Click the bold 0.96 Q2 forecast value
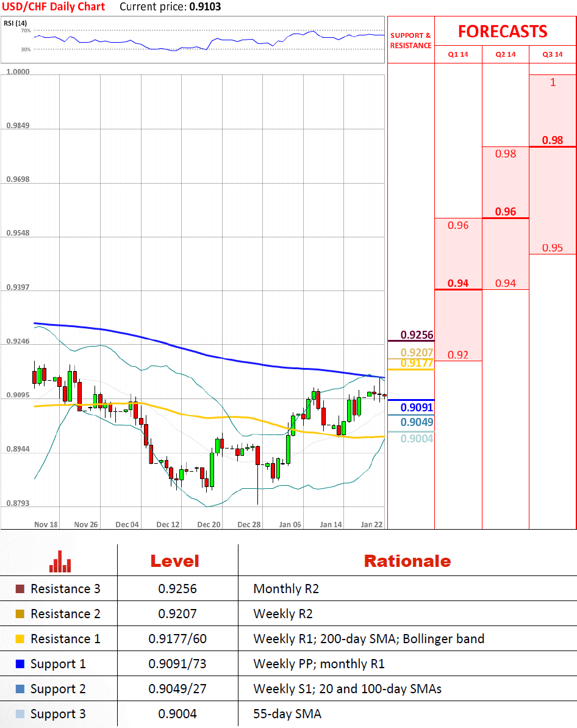 pos(506,212)
